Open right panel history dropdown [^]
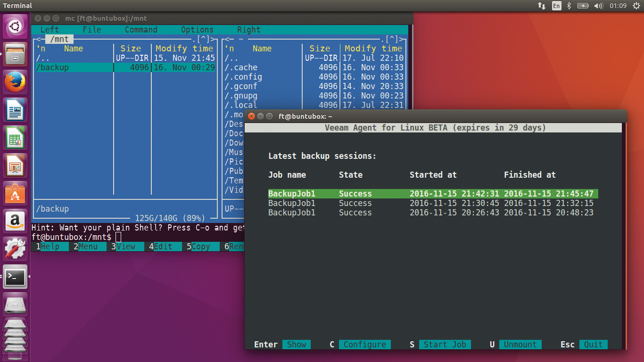The width and height of the screenshot is (644, 362). click(392, 39)
